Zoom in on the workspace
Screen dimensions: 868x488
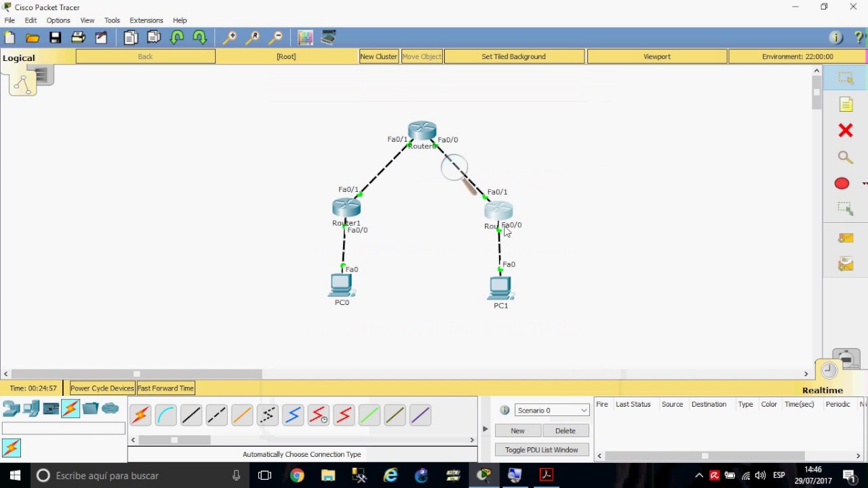click(x=230, y=38)
